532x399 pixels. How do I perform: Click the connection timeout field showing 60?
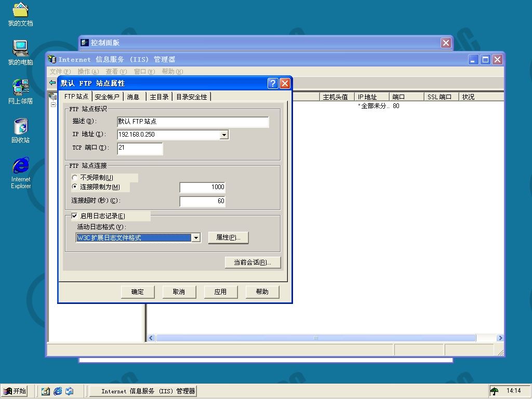point(203,201)
